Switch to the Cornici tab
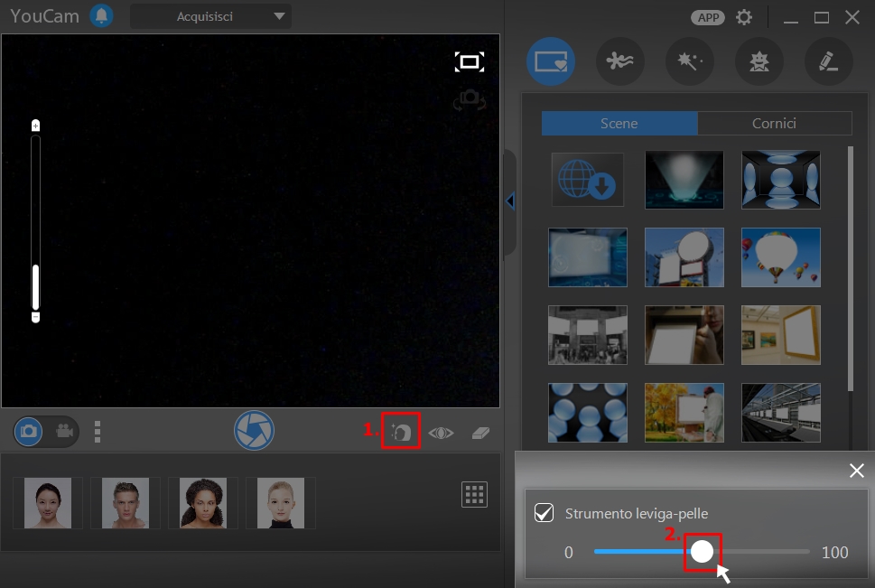This screenshot has width=875, height=588. tap(775, 124)
